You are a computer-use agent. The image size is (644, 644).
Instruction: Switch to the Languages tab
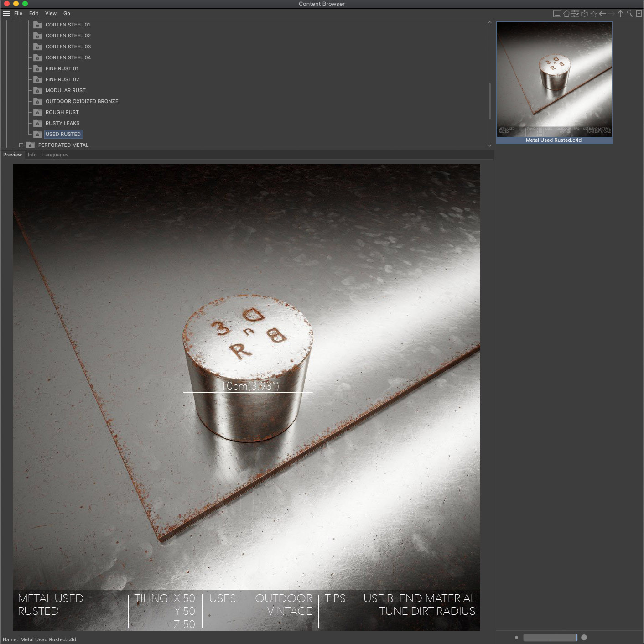click(x=55, y=155)
